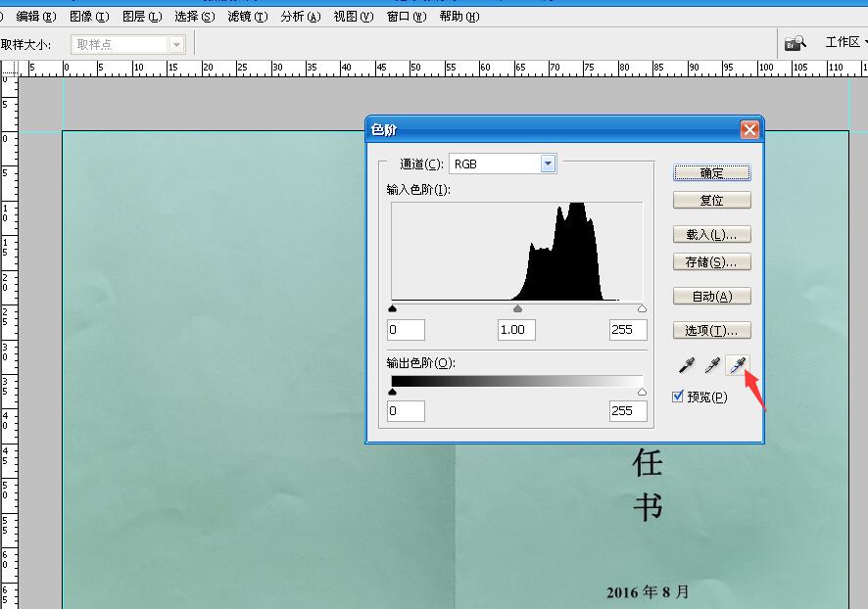Select the white point eyedropper

pyautogui.click(x=738, y=365)
